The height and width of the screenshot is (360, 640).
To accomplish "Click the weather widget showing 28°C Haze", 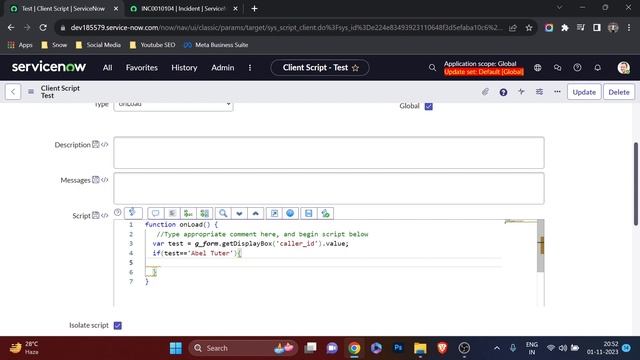I will [x=24, y=348].
